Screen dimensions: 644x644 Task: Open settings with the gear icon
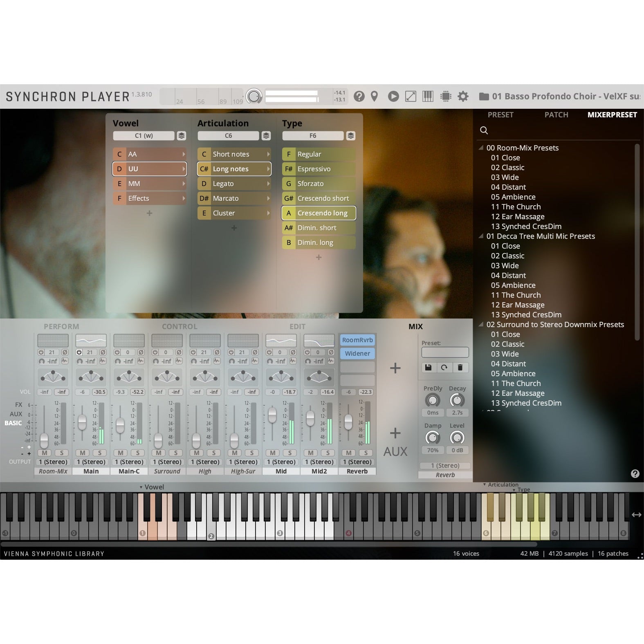[463, 96]
